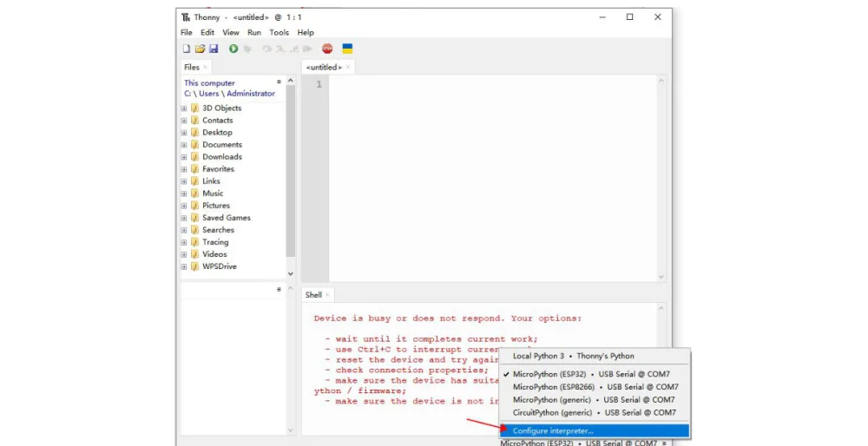Image resolution: width=868 pixels, height=446 pixels.
Task: Select the Searches folder row
Action: pos(233,230)
